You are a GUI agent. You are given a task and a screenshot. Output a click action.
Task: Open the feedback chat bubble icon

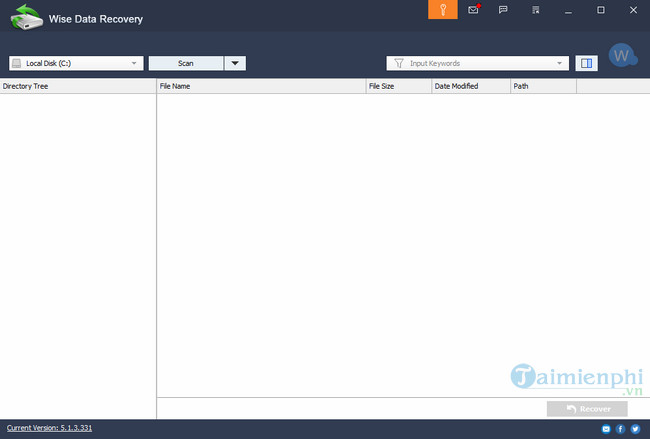[503, 10]
